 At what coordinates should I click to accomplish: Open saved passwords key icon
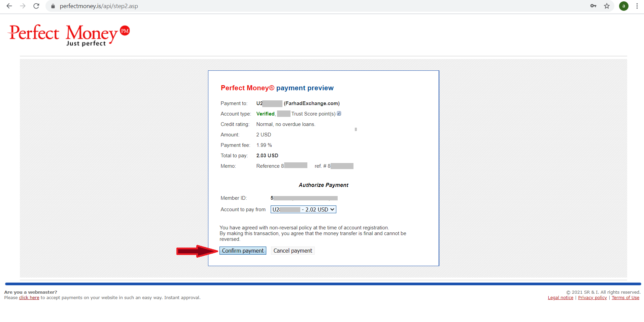593,6
